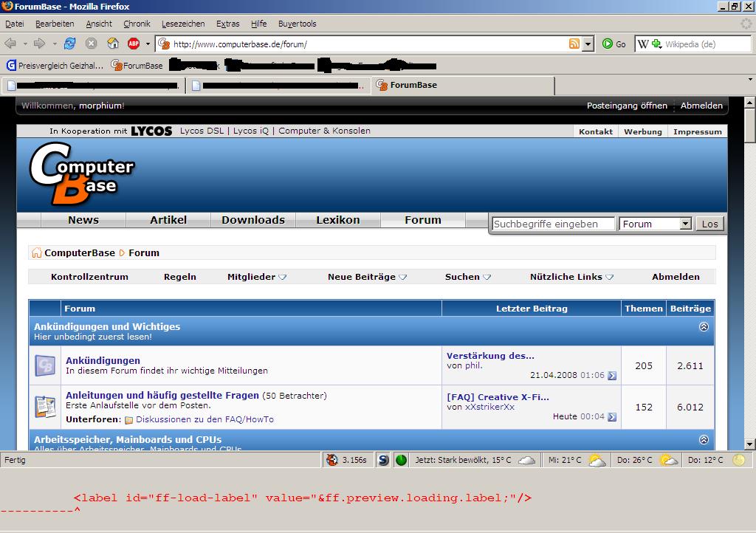Select the Downloads navigation tab
Viewport: 756px width, 533px height.
pos(253,220)
